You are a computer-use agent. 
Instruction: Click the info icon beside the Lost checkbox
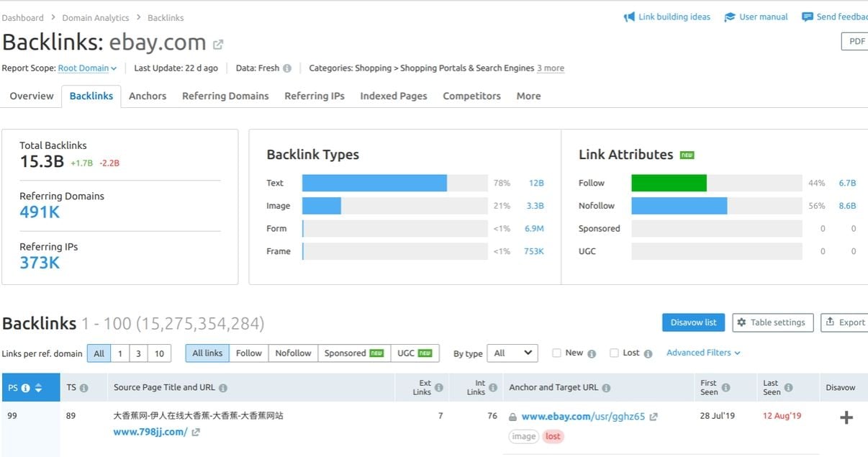coord(648,353)
